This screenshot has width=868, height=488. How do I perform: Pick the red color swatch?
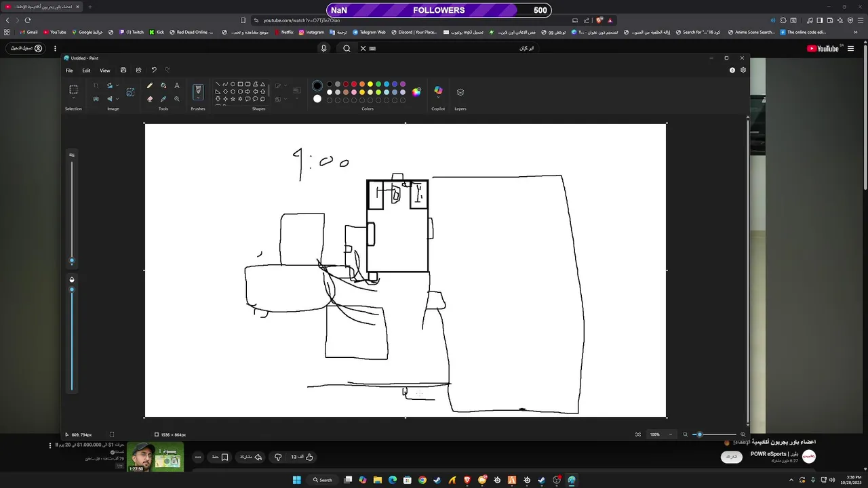(x=353, y=84)
